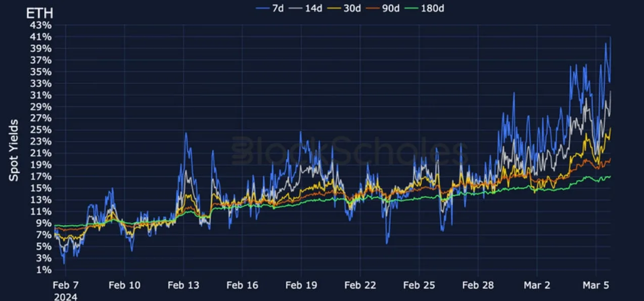The image size is (644, 301).
Task: Select the 25% y-axis label
Action: tap(41, 130)
